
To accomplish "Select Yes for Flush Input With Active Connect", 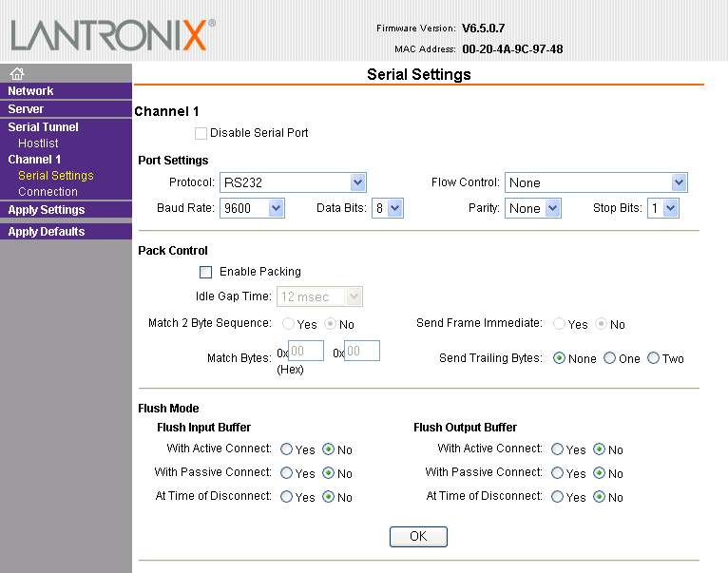I will (x=287, y=449).
